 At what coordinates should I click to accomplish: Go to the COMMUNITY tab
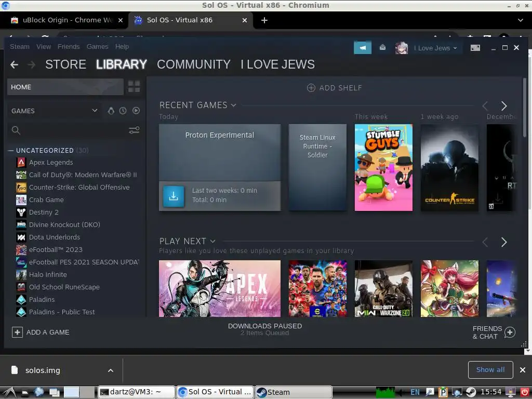click(x=194, y=64)
